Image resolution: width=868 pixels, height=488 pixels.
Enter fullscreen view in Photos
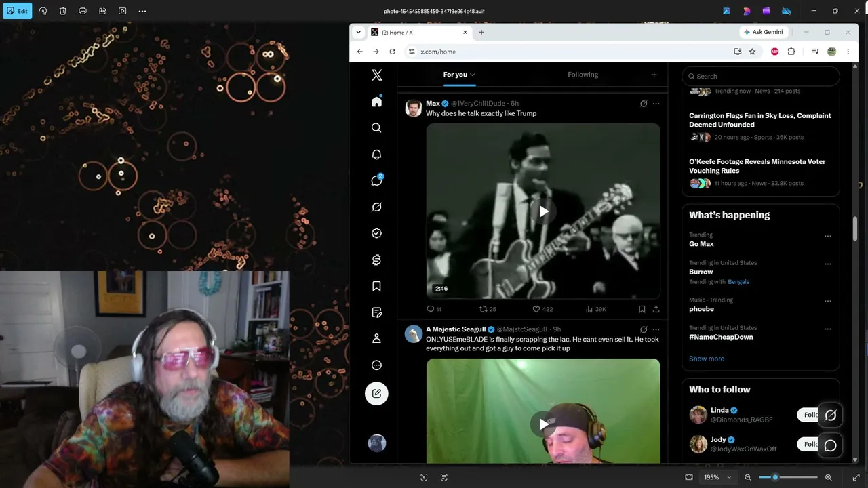tap(856, 477)
